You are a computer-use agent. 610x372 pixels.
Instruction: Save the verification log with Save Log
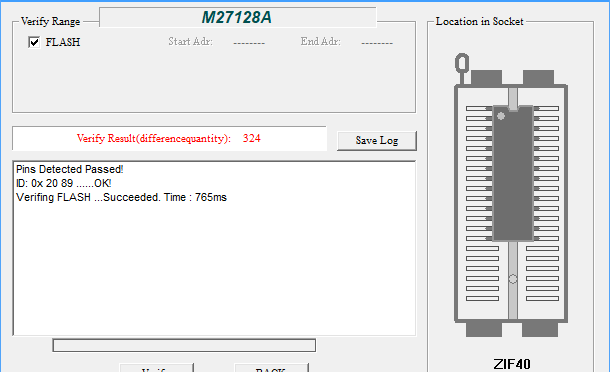pyautogui.click(x=377, y=140)
